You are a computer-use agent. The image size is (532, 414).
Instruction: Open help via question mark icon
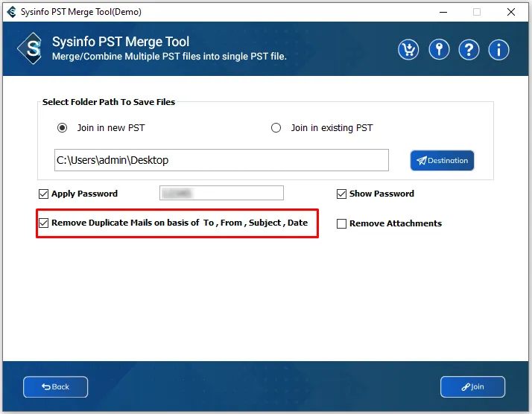469,50
